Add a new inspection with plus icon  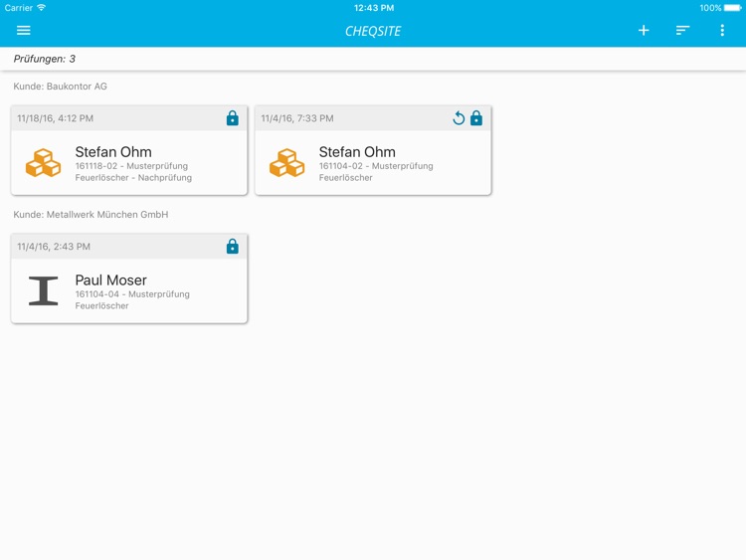[644, 31]
